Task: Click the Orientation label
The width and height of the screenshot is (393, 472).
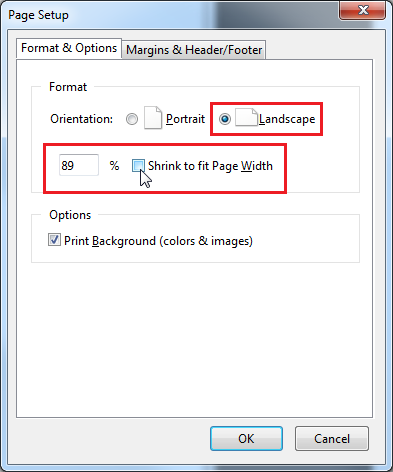Action: [82, 119]
